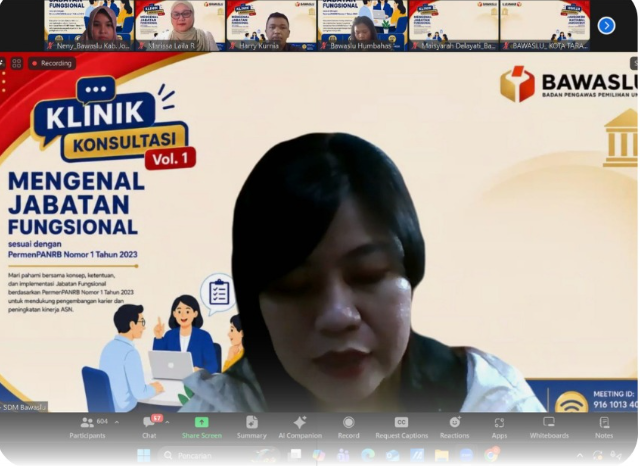Open the Windows Start menu
The height and width of the screenshot is (466, 640).
point(143,455)
